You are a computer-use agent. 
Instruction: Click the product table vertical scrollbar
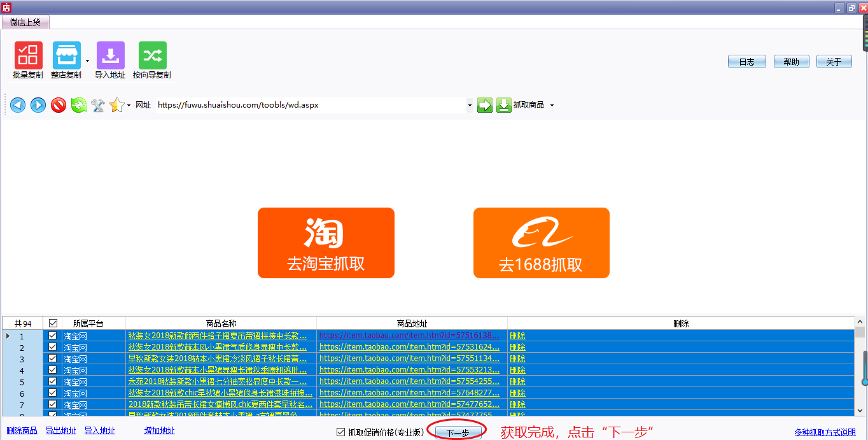click(x=860, y=366)
